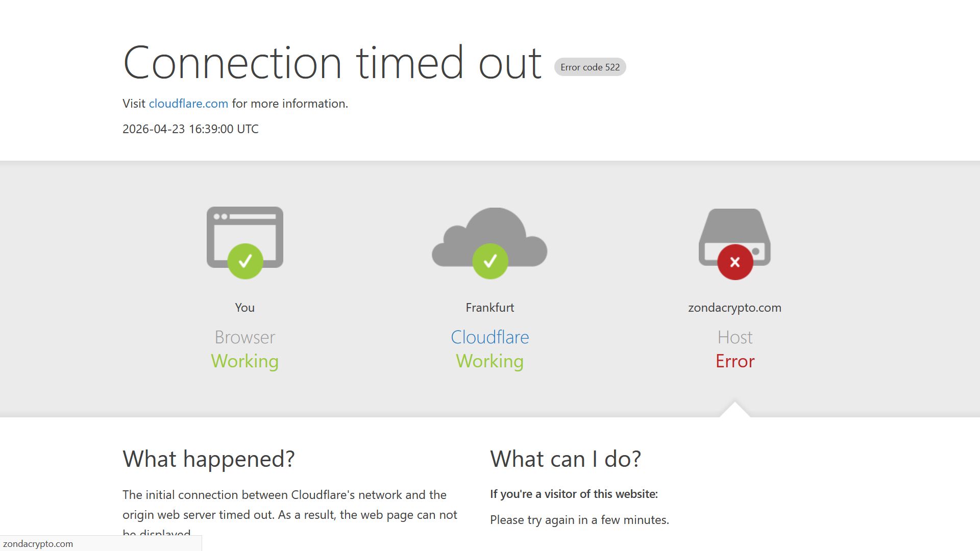
Task: Click the green "Working" text under Cloudflare
Action: [489, 361]
